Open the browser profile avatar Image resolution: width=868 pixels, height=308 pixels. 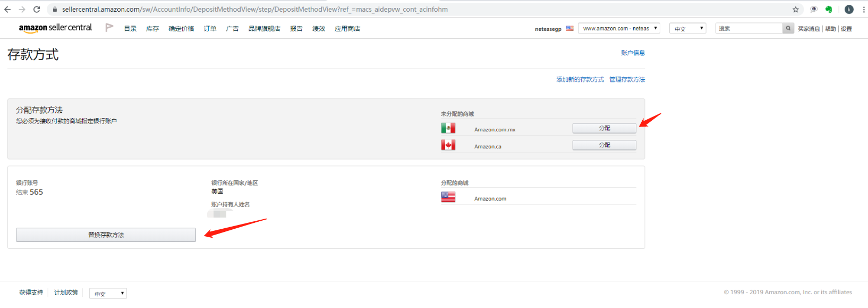point(849,10)
